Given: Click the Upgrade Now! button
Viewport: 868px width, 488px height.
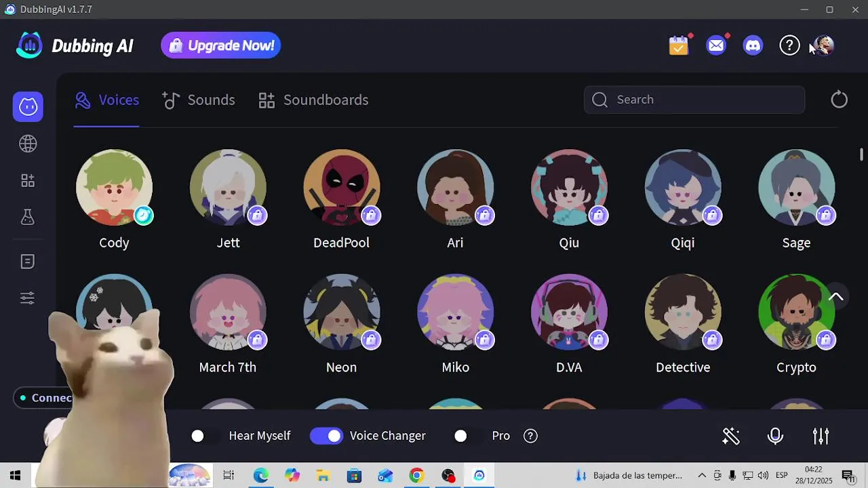Looking at the screenshot, I should coord(221,45).
